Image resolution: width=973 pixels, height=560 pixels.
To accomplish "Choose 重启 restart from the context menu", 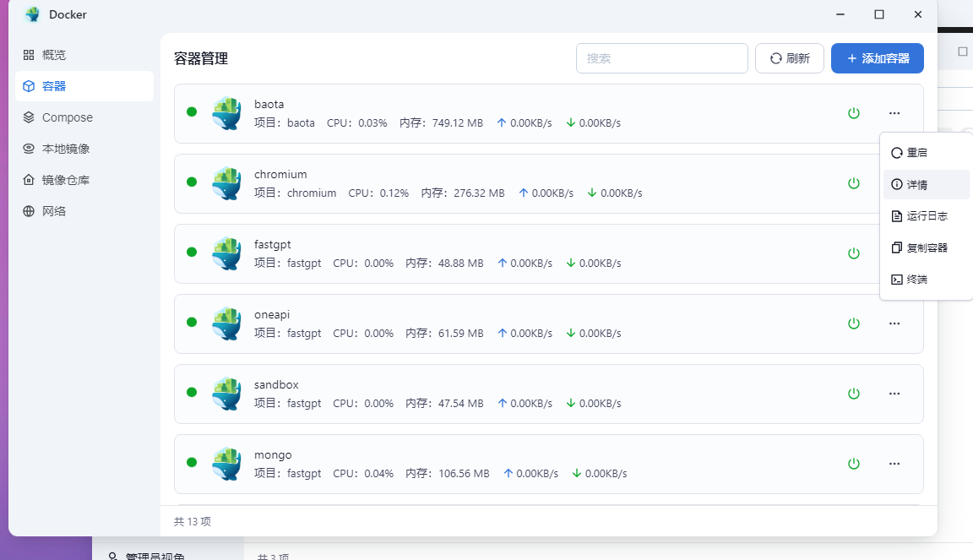I will (926, 153).
